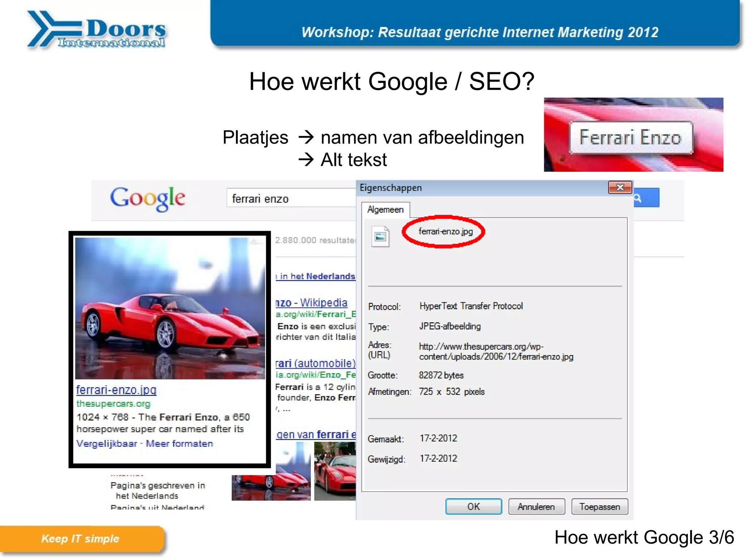Click the blue search magnifier button
The height and width of the screenshot is (560, 747).
click(x=646, y=198)
